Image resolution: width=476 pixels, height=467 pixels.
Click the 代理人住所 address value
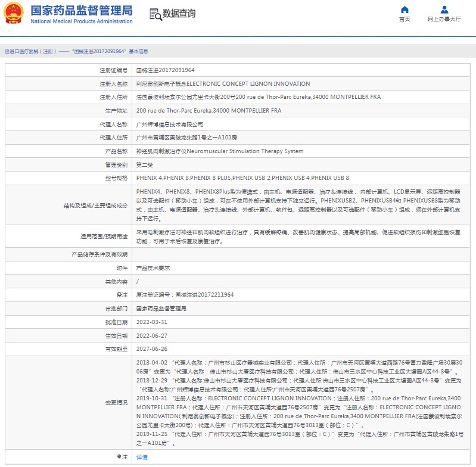tap(186, 138)
